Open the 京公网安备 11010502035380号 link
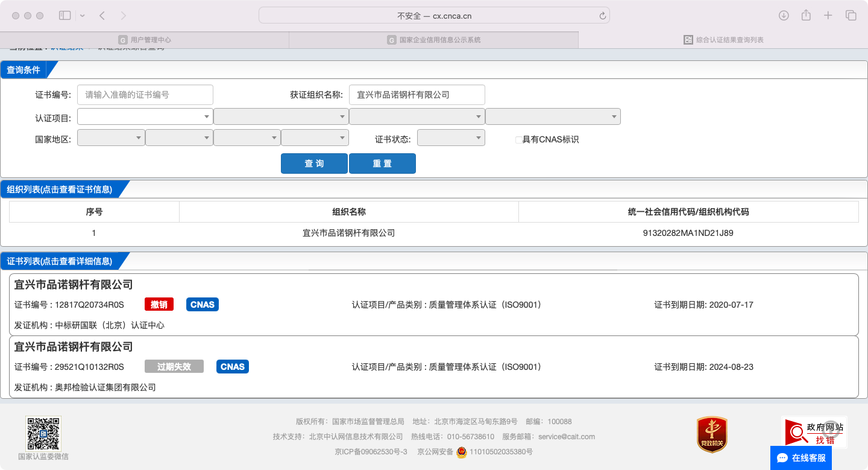This screenshot has height=470, width=868. [475, 452]
